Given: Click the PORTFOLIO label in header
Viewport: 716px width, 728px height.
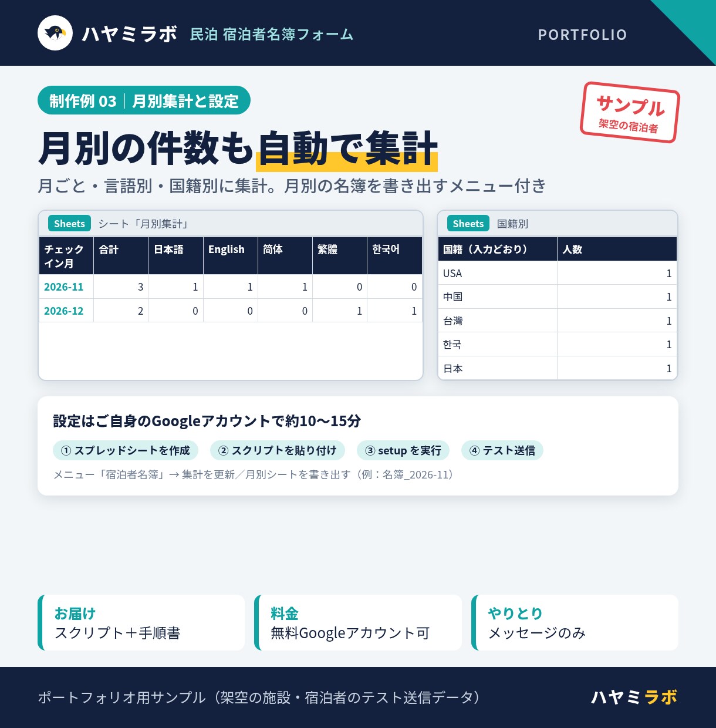Looking at the screenshot, I should click(x=582, y=35).
